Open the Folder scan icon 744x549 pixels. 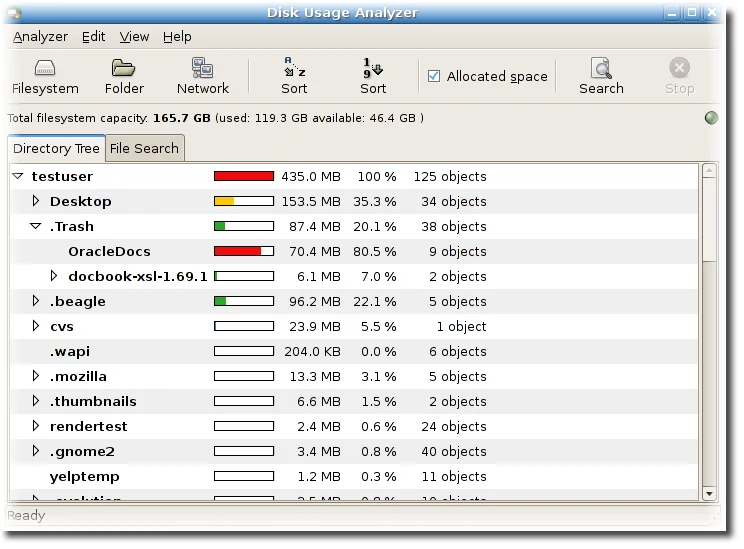pyautogui.click(x=123, y=68)
